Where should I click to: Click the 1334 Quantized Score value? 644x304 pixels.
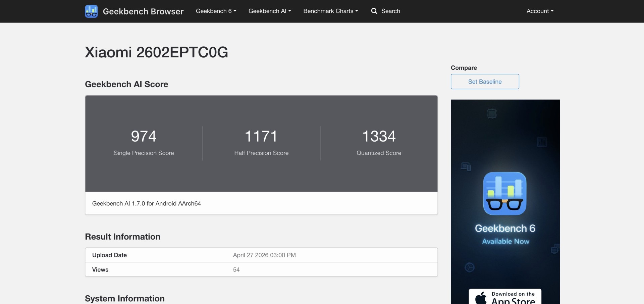(379, 136)
